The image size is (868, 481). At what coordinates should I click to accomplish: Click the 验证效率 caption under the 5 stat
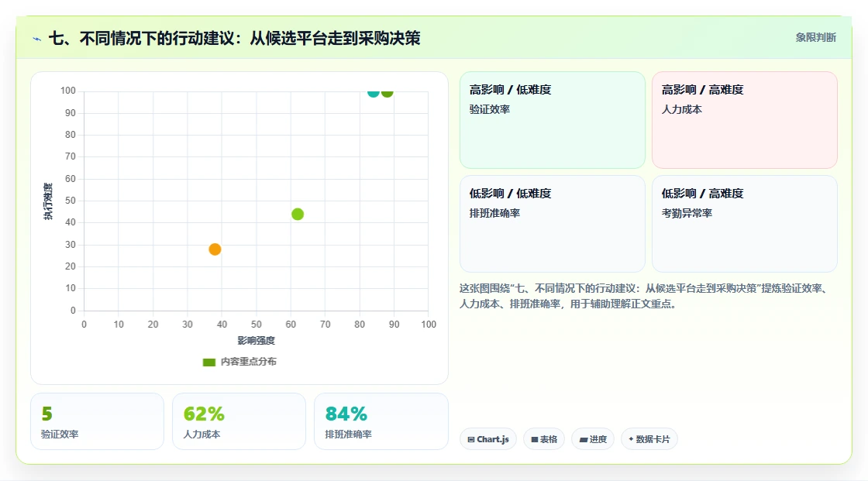[x=59, y=435]
